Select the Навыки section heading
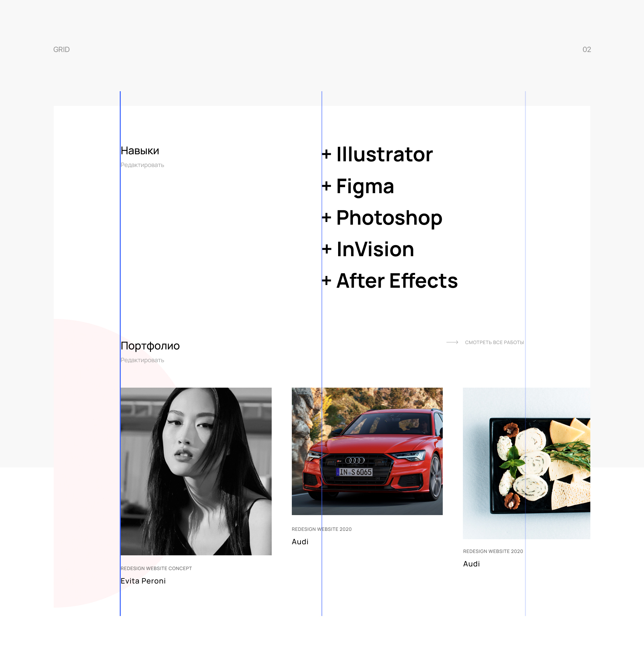644x669 pixels. click(x=140, y=151)
